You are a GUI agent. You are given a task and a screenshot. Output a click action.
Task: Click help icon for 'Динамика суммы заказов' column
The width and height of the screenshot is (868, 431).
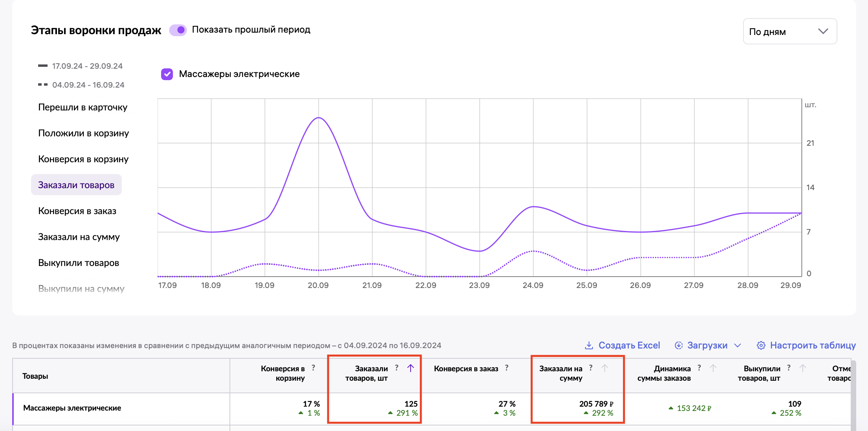click(x=699, y=368)
